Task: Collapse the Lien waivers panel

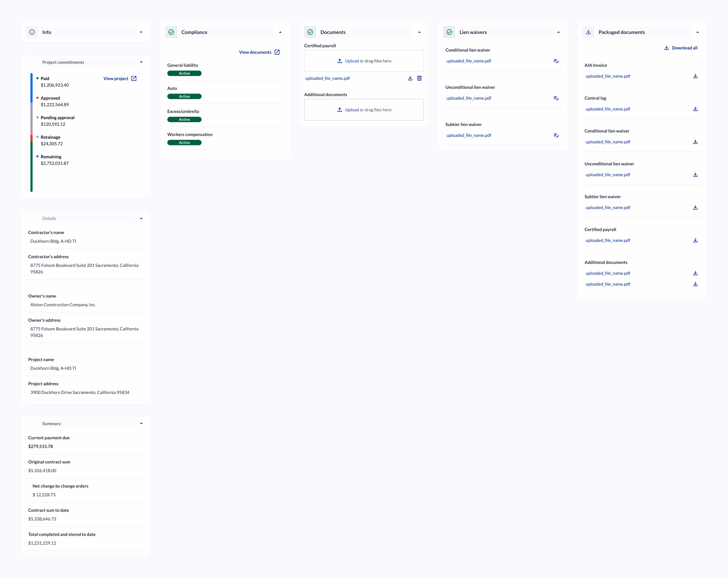Action: (558, 32)
